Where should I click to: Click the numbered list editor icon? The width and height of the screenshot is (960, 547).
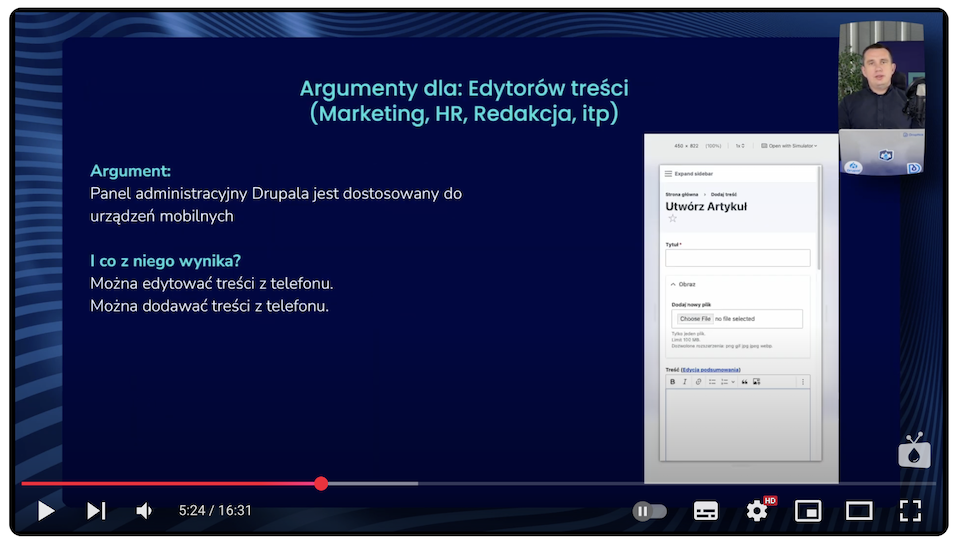pyautogui.click(x=724, y=382)
